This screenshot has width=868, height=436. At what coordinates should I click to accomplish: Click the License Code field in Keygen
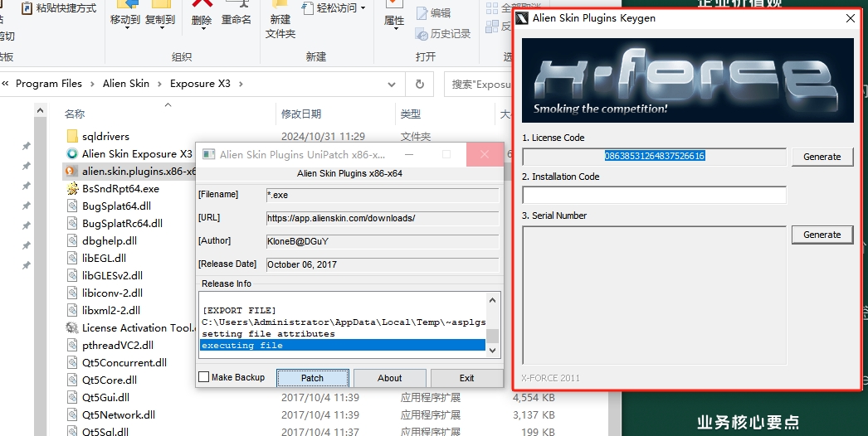(x=654, y=156)
